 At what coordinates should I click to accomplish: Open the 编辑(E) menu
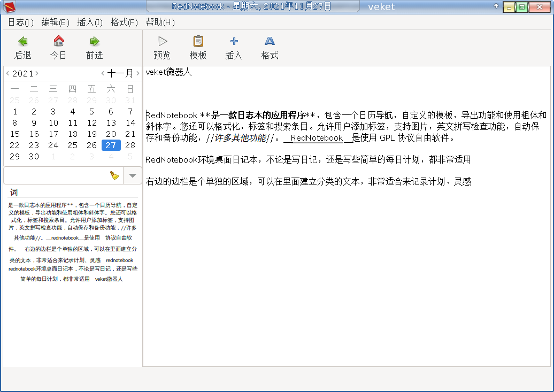coord(56,22)
